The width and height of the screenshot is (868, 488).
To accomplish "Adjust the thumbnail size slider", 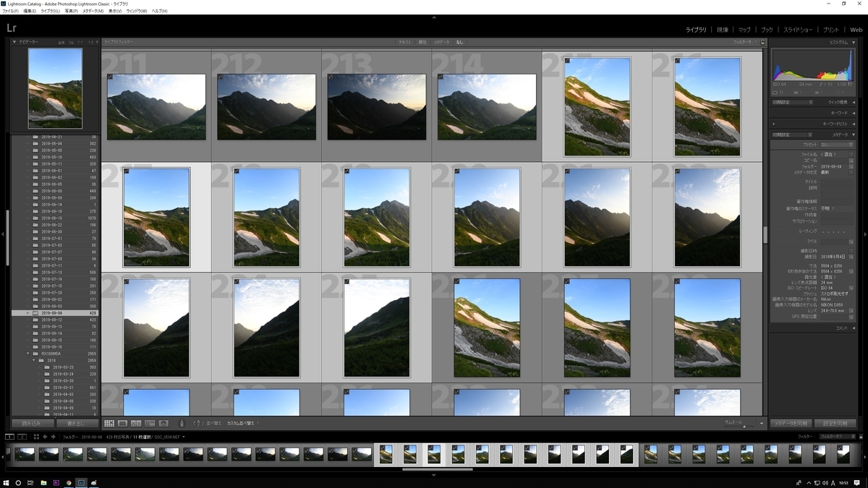I will click(x=744, y=427).
